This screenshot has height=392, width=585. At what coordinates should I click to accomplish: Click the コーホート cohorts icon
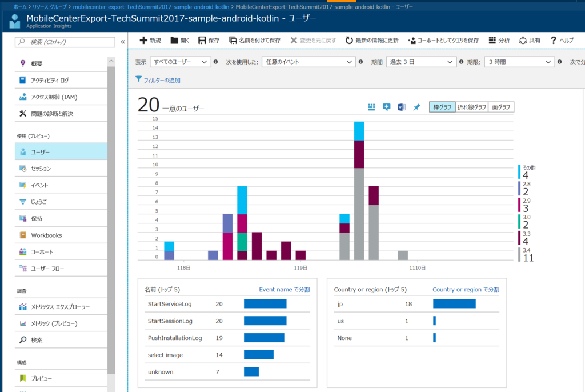tap(23, 251)
